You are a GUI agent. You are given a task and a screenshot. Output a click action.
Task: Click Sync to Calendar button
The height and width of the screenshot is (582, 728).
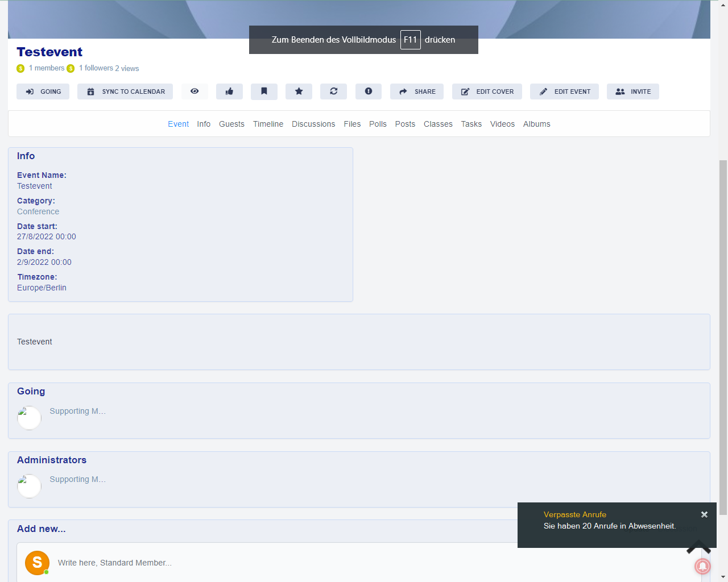tap(125, 92)
